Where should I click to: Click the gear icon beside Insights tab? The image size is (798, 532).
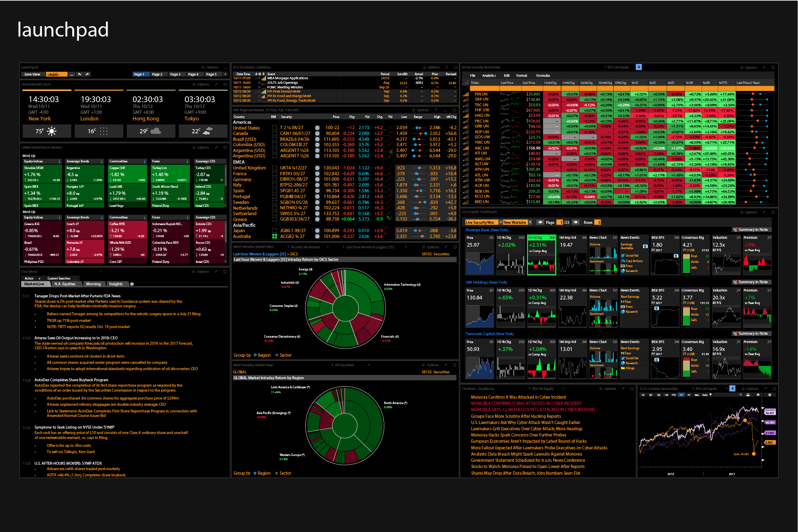pos(132,284)
